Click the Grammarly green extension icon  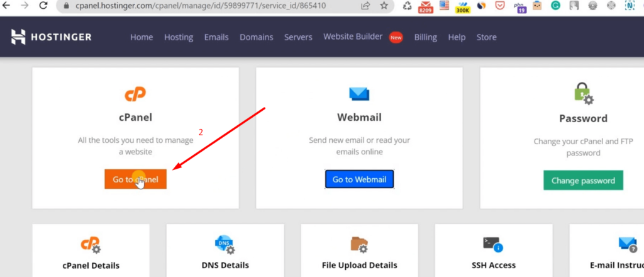click(x=555, y=6)
